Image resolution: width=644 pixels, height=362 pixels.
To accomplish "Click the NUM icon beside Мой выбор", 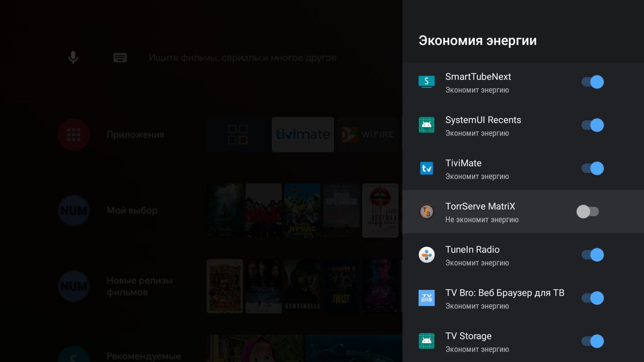I will coord(74,210).
